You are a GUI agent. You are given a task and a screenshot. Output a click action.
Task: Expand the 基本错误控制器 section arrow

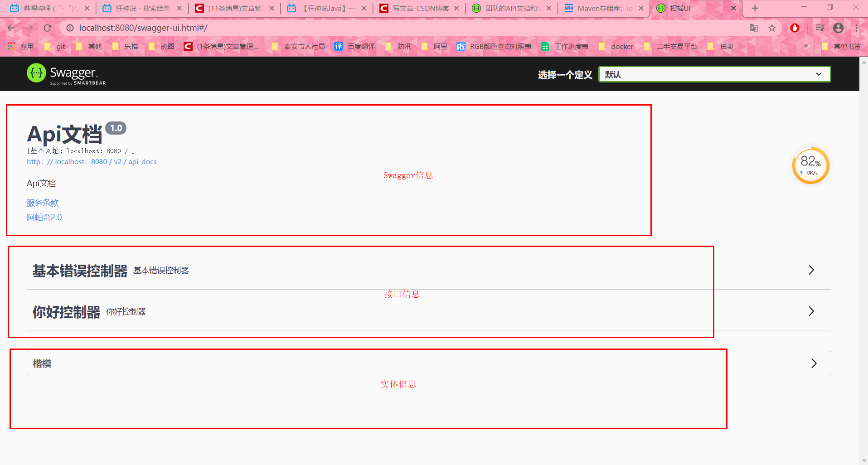click(x=811, y=270)
